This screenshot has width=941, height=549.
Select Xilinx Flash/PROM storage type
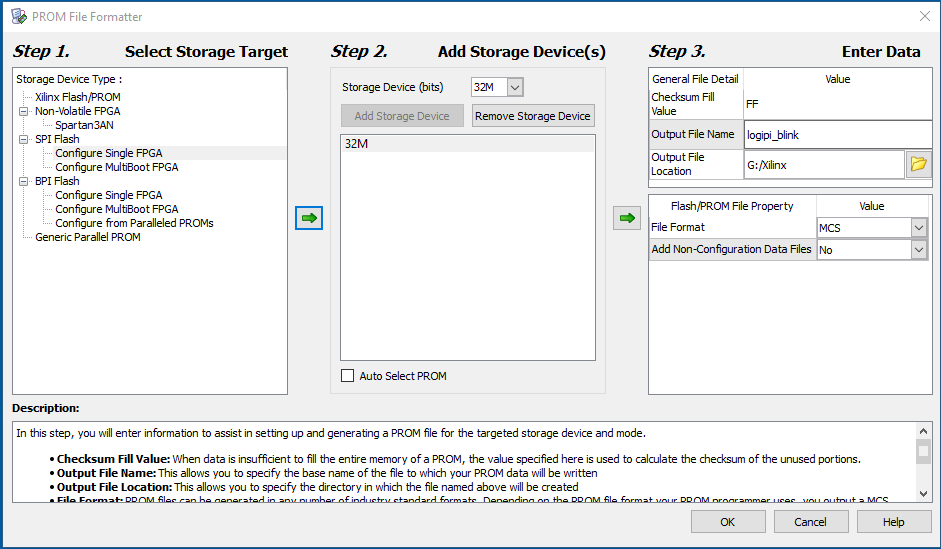(78, 97)
